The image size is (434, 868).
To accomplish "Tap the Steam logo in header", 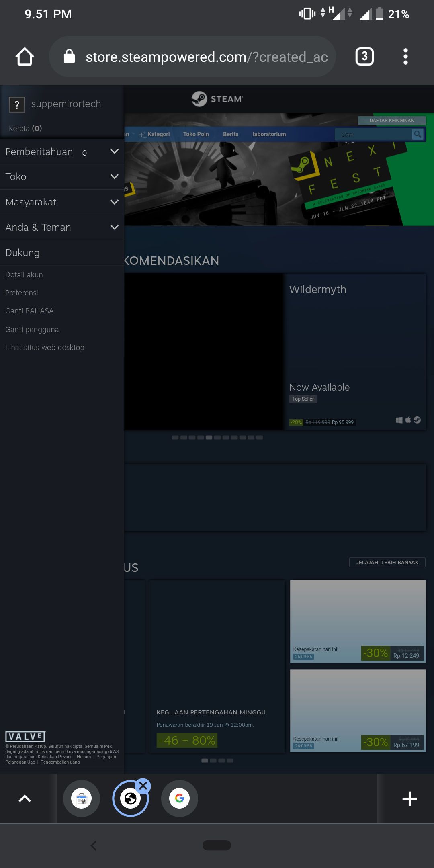I will [217, 99].
